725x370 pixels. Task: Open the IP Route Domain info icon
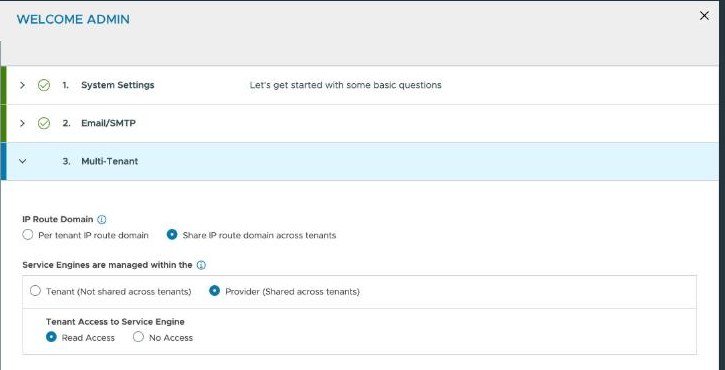tap(102, 219)
